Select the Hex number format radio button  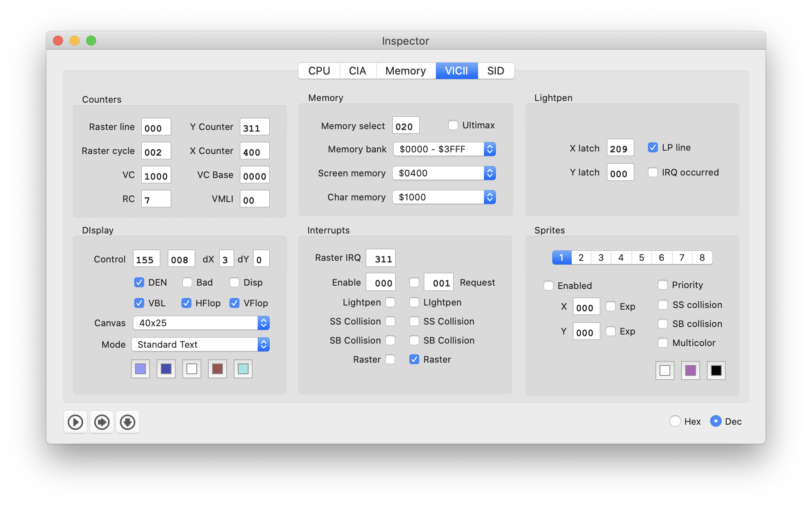coord(675,421)
